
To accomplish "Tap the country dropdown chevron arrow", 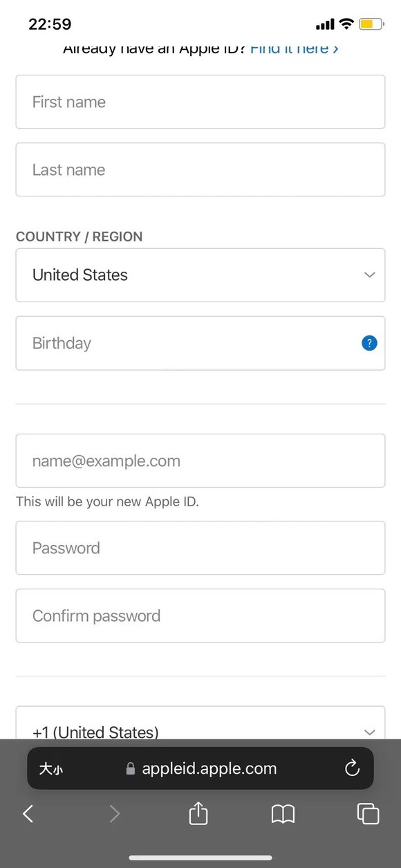I will [369, 275].
